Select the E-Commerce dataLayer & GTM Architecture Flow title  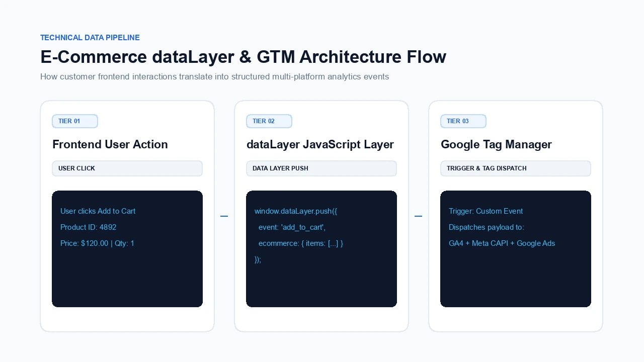(243, 57)
